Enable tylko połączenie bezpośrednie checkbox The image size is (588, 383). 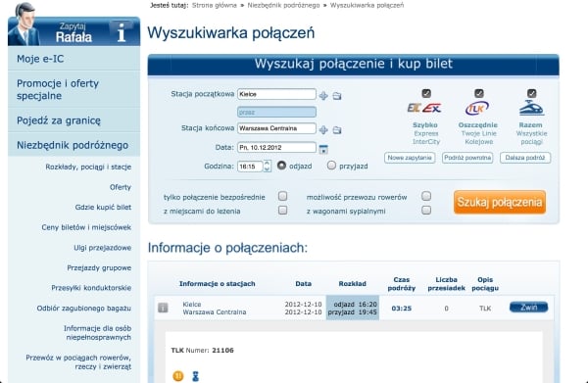(283, 196)
